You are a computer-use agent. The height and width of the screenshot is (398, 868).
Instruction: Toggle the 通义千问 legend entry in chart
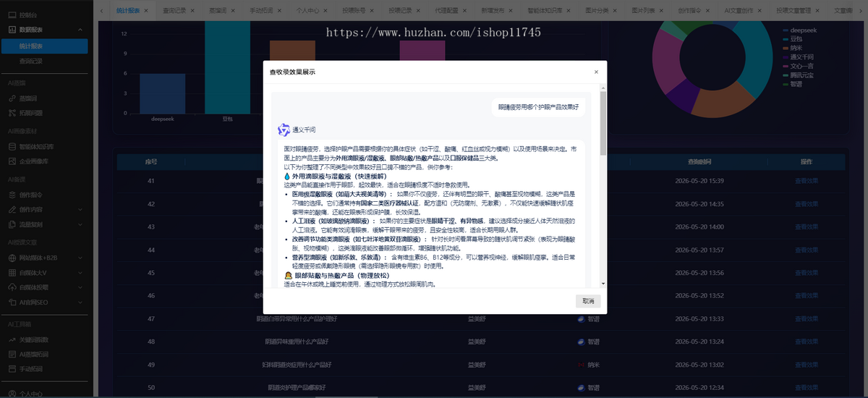tap(800, 56)
